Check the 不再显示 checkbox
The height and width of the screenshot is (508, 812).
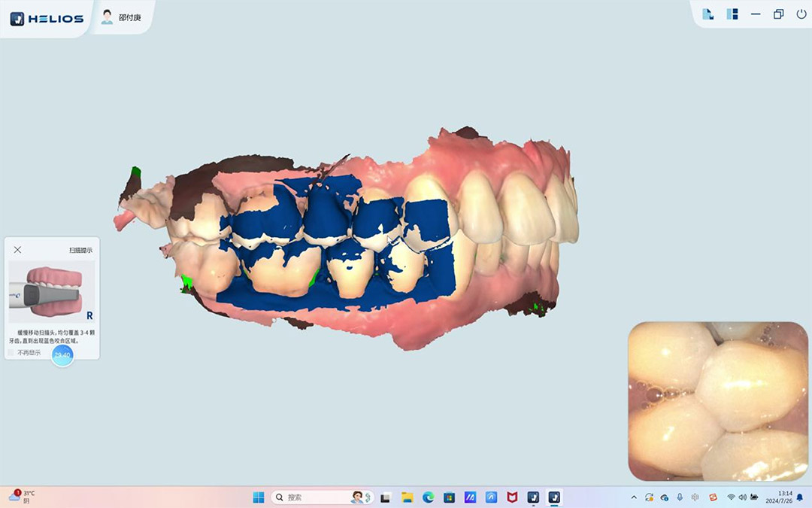pos(11,352)
